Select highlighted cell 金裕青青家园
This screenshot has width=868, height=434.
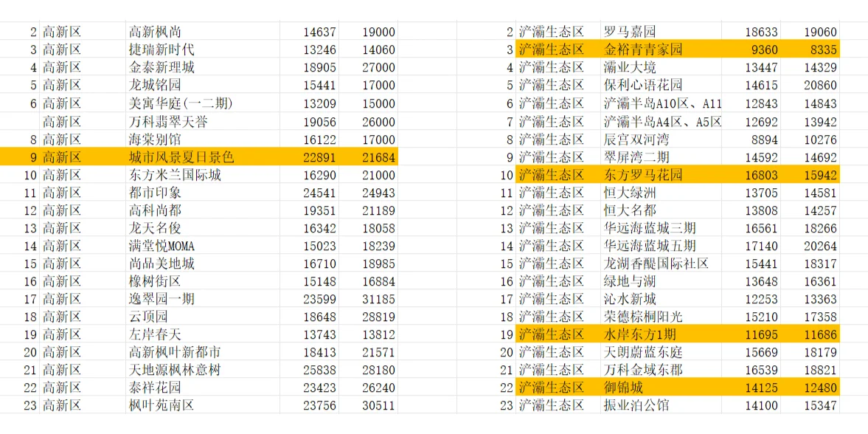point(661,50)
